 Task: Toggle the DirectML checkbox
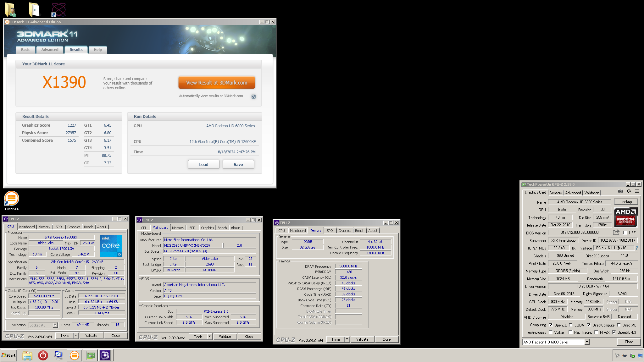pyautogui.click(x=619, y=325)
